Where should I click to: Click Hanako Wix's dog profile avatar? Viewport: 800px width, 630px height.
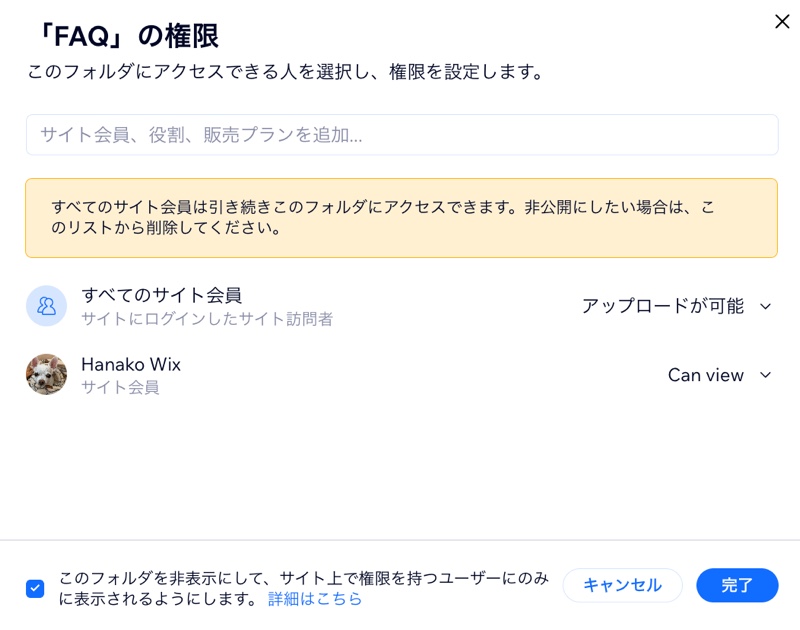[x=46, y=374]
